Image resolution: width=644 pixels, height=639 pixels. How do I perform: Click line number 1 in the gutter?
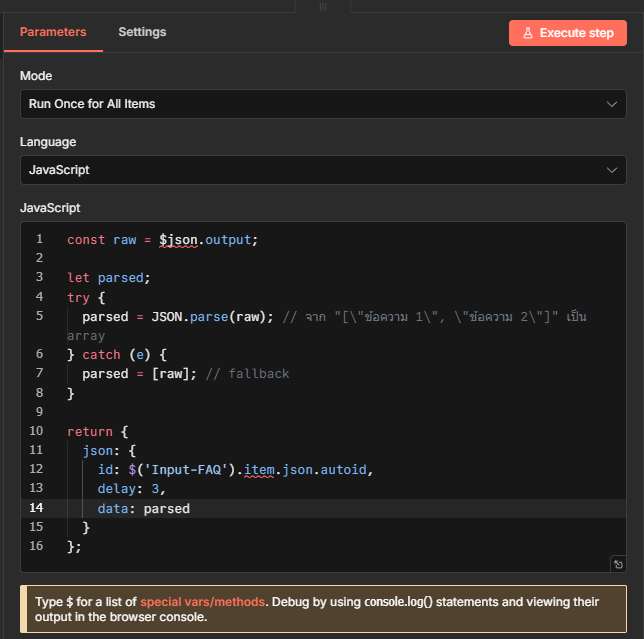click(39, 240)
